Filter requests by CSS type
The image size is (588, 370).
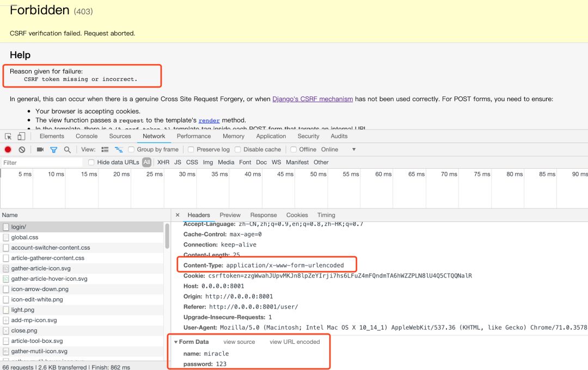point(192,162)
